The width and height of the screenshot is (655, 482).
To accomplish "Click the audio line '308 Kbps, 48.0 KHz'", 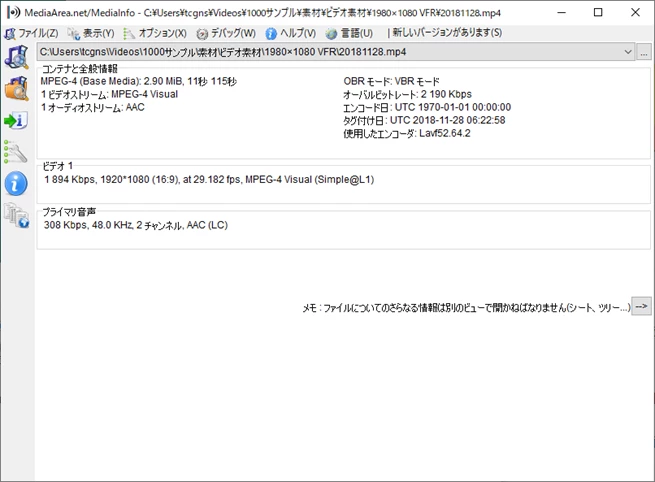I will click(x=136, y=225).
